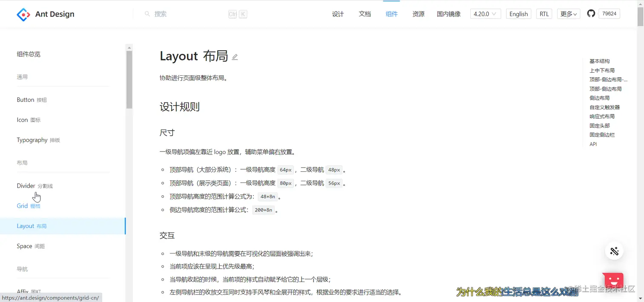Select the 组件 nav tab
644x302 pixels.
[391, 14]
